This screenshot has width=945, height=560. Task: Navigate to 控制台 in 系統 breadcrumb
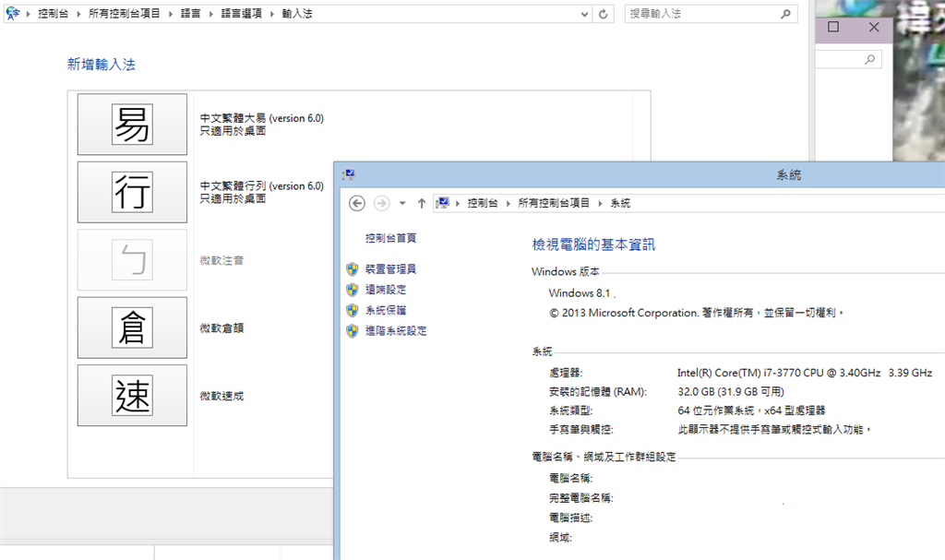(x=483, y=204)
